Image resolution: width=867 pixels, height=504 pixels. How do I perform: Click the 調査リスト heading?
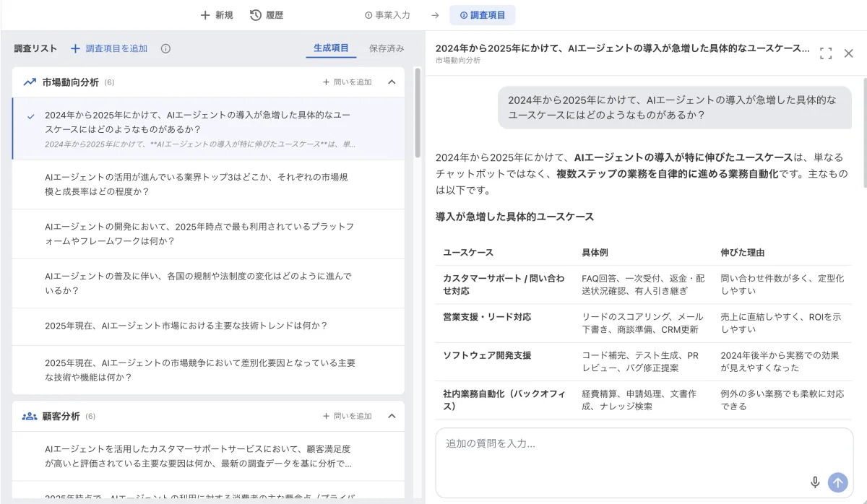35,48
